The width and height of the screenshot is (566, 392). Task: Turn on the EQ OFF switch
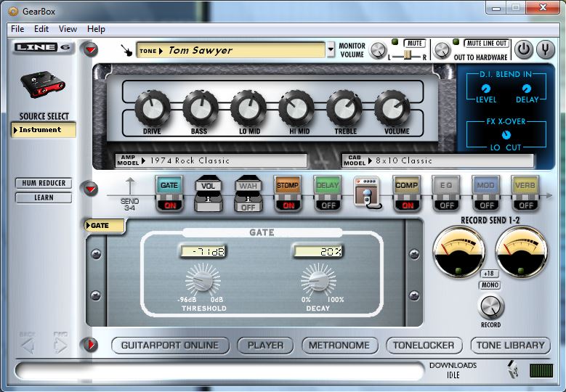[x=447, y=205]
